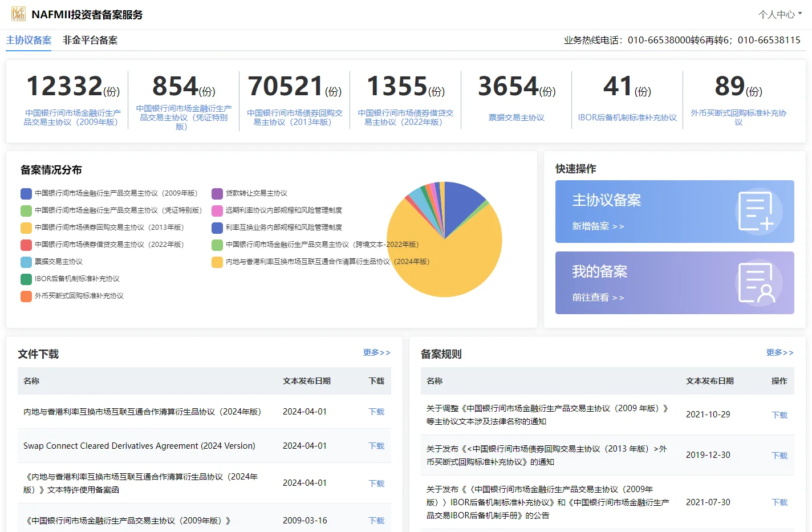Select legend text 贷款转让交易主协议
The height and width of the screenshot is (532, 812).
coord(257,193)
